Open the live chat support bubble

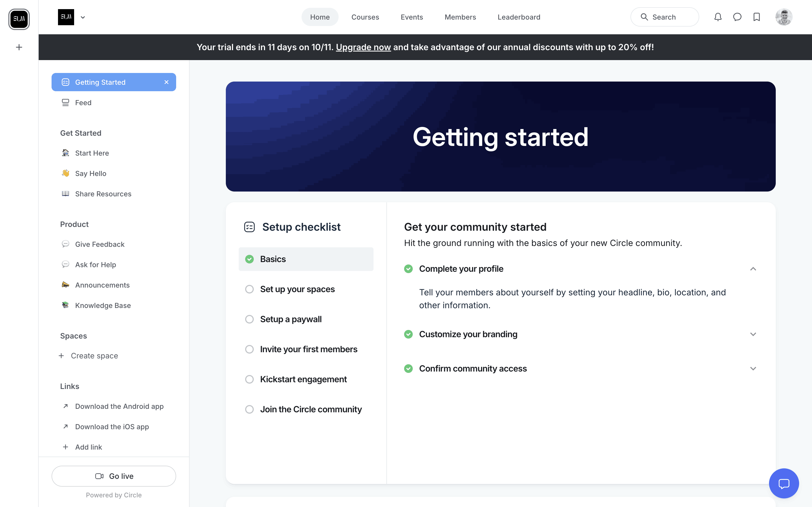[x=784, y=483]
